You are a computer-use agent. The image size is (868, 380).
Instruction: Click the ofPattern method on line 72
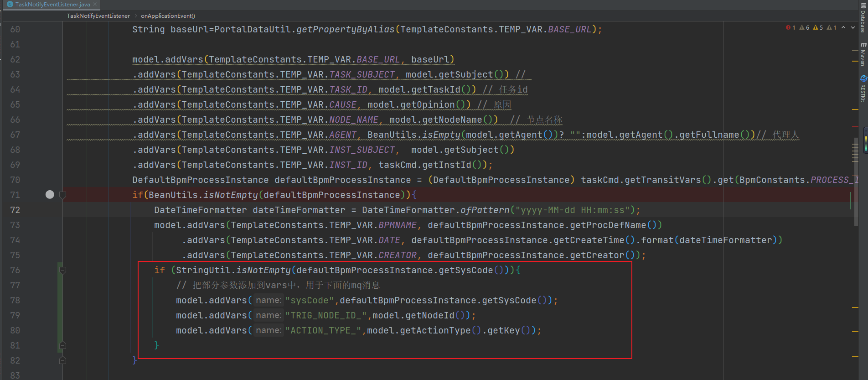485,210
